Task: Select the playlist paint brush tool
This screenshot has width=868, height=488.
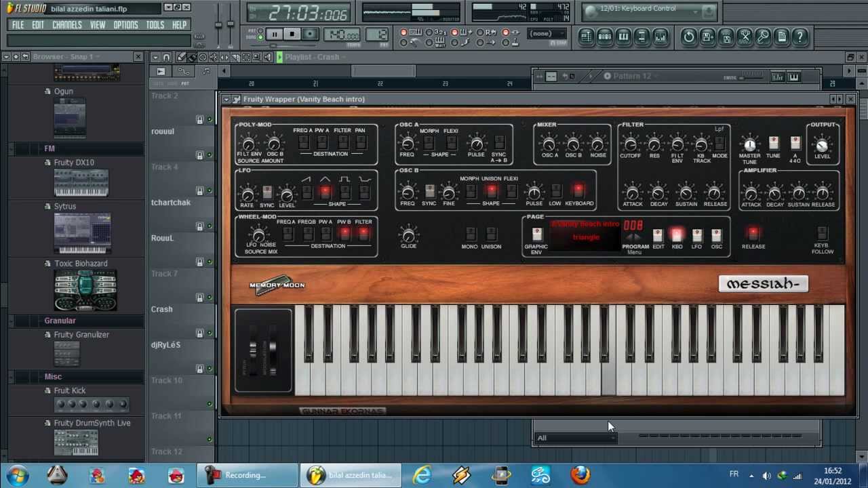Action: click(x=192, y=58)
